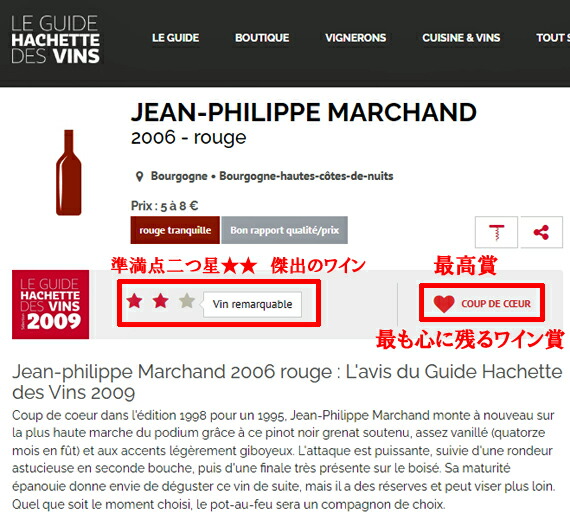570x520 pixels.
Task: Click the location pin icon beside Bourgogne
Action: click(139, 177)
